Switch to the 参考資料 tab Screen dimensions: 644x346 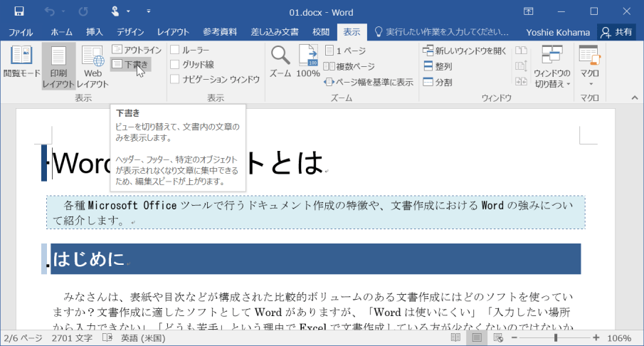[x=220, y=32]
